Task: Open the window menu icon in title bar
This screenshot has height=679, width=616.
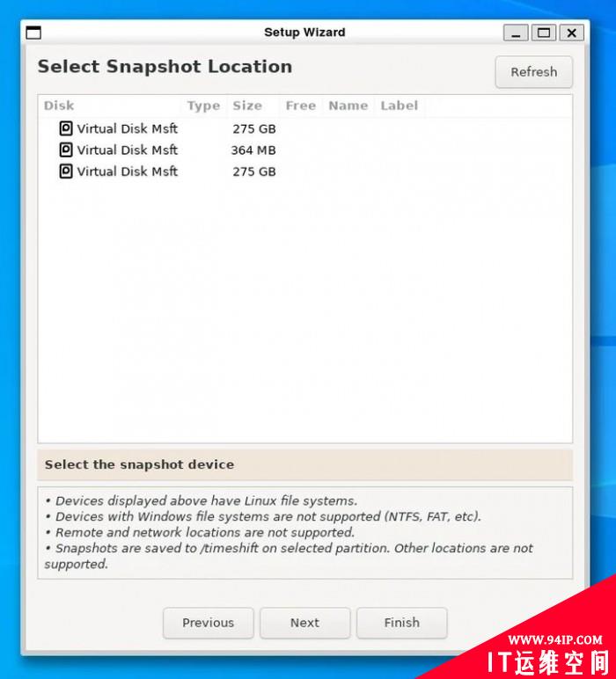Action: point(33,33)
